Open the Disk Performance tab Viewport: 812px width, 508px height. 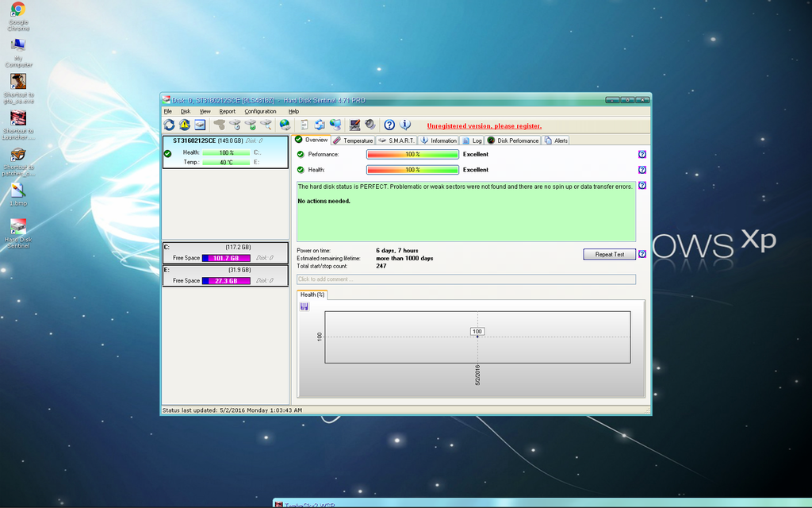point(513,140)
